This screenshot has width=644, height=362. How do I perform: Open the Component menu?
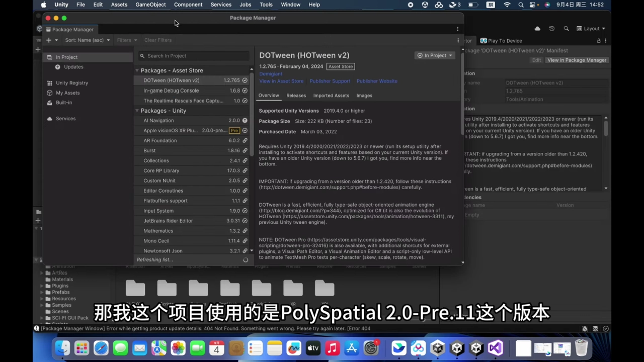point(188,5)
